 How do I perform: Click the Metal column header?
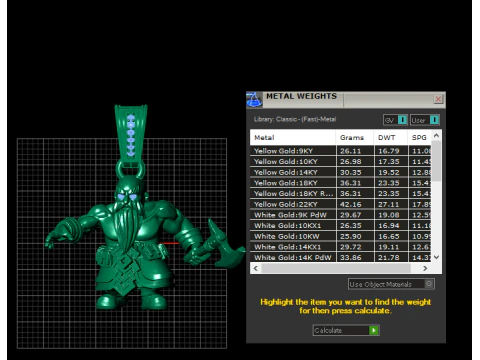[x=292, y=137]
